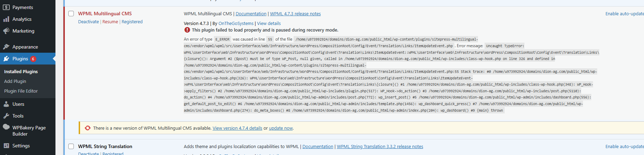Screen dimensions: 644x155
Task: Click the Users person icon
Action: click(6, 104)
